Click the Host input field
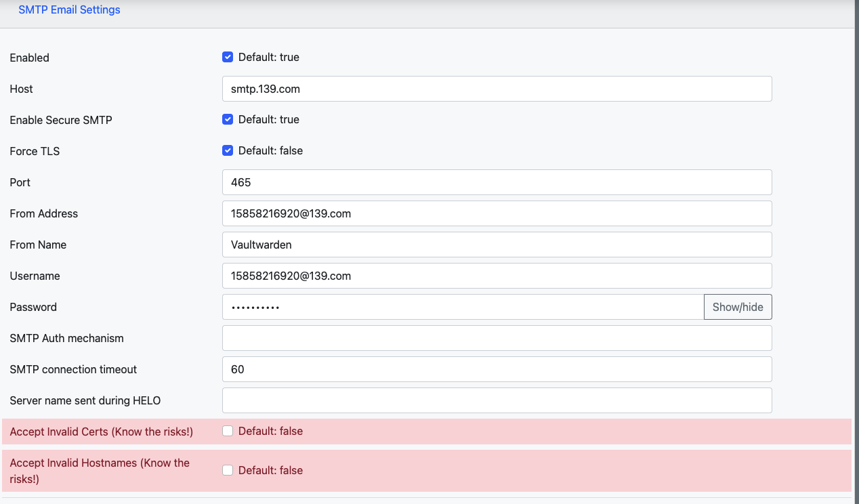The image size is (859, 504). (497, 89)
